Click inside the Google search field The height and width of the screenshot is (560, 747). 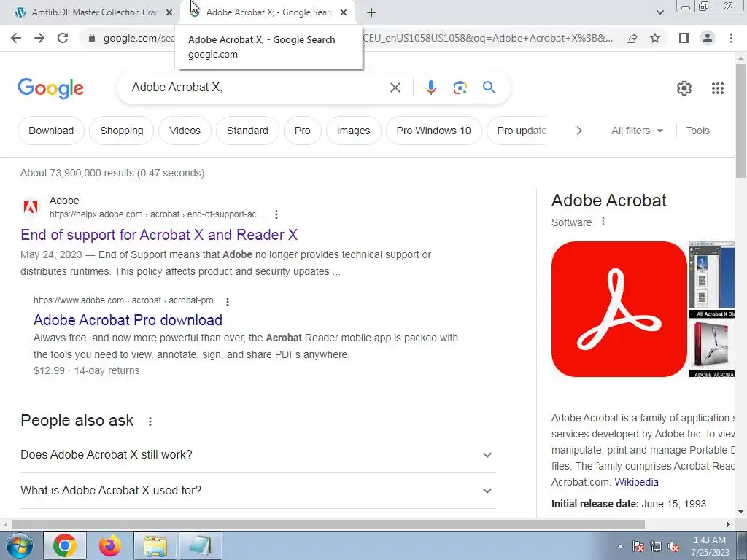[x=258, y=87]
